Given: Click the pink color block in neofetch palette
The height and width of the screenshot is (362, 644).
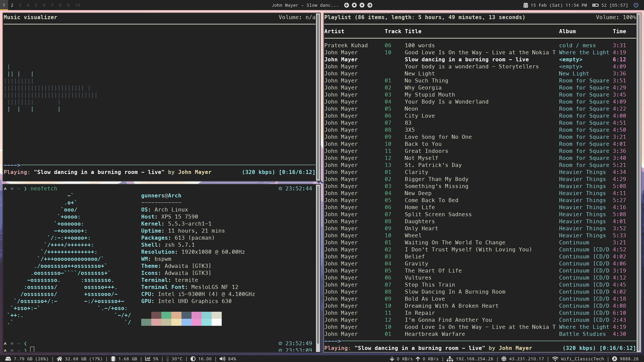Looking at the screenshot, I should [x=197, y=315].
